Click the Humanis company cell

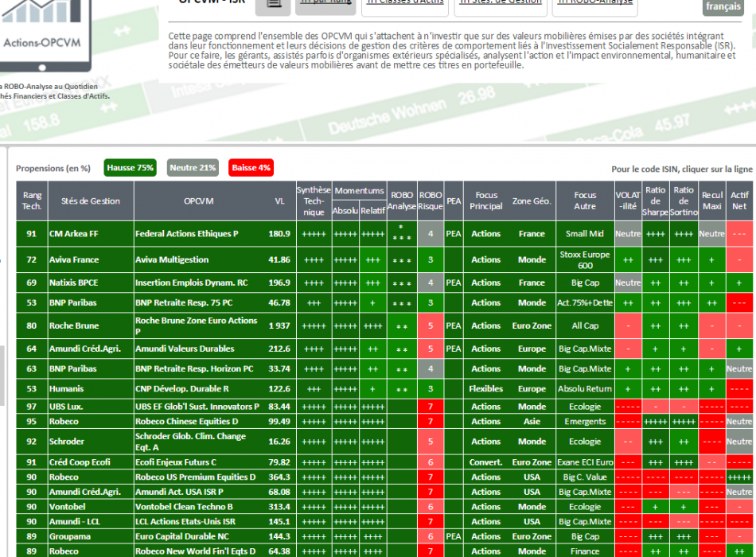tap(91, 388)
